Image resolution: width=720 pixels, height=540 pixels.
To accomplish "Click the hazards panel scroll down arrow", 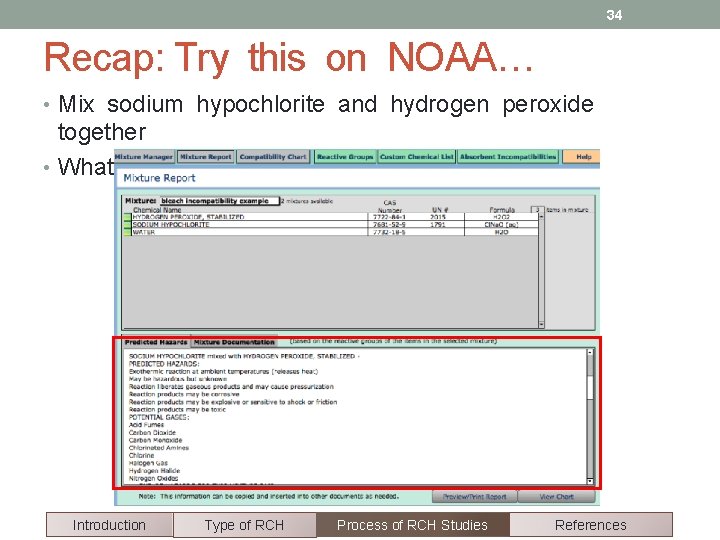I will point(590,481).
